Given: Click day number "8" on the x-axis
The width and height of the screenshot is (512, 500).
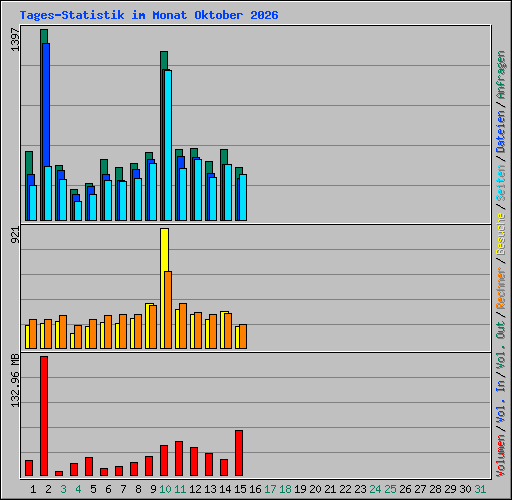Looking at the screenshot, I should 138,489.
